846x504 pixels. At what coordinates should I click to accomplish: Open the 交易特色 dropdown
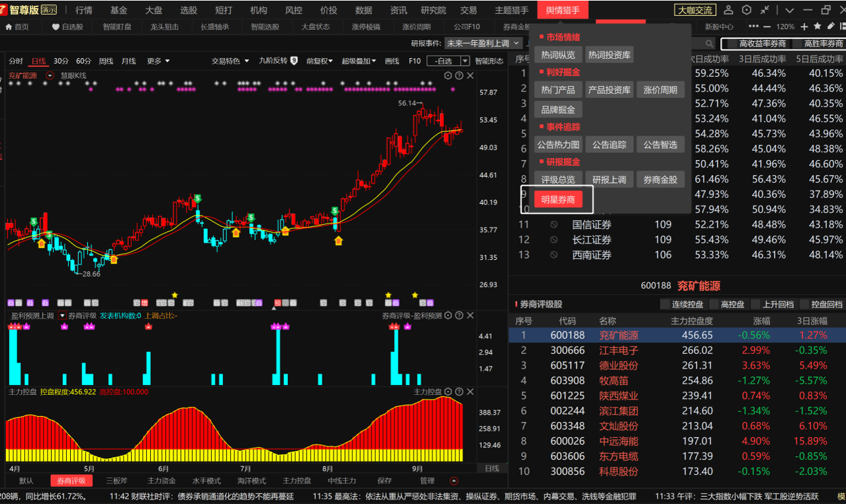230,61
